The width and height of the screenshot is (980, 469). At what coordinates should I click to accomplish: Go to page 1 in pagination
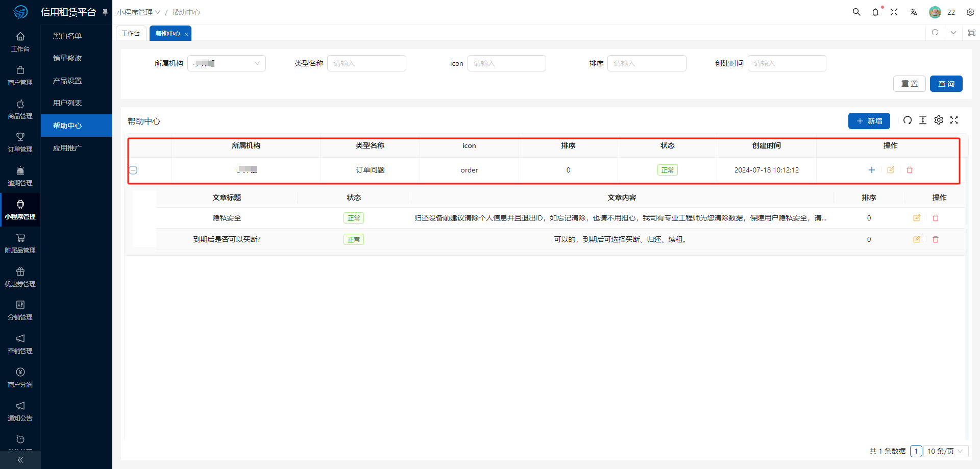coord(916,451)
